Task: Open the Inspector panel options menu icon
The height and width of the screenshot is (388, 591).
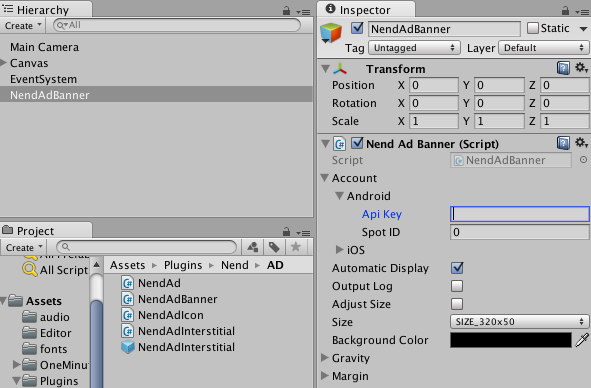Action: pos(582,12)
